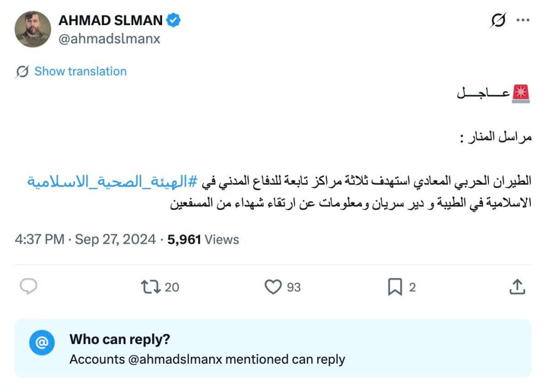Click the AHMAD SLMAN display name
This screenshot has width=546, height=392.
coord(110,20)
